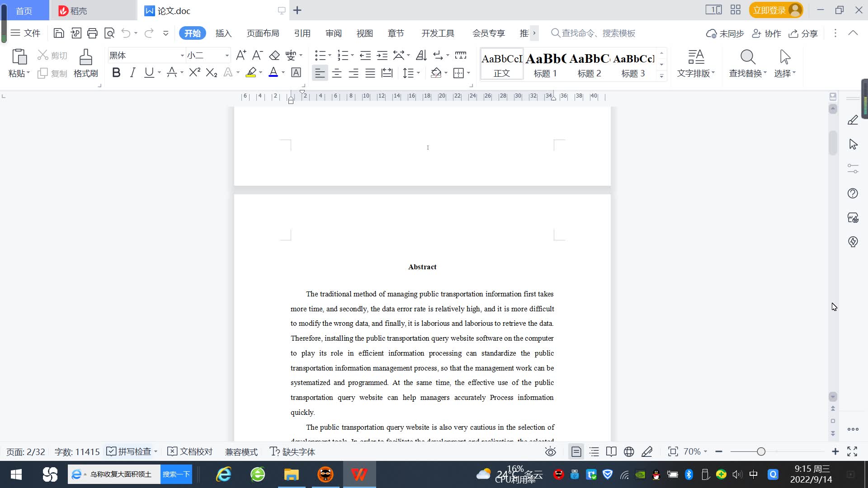Viewport: 868px width, 488px height.
Task: Click the zoom slider handle
Action: tap(761, 451)
